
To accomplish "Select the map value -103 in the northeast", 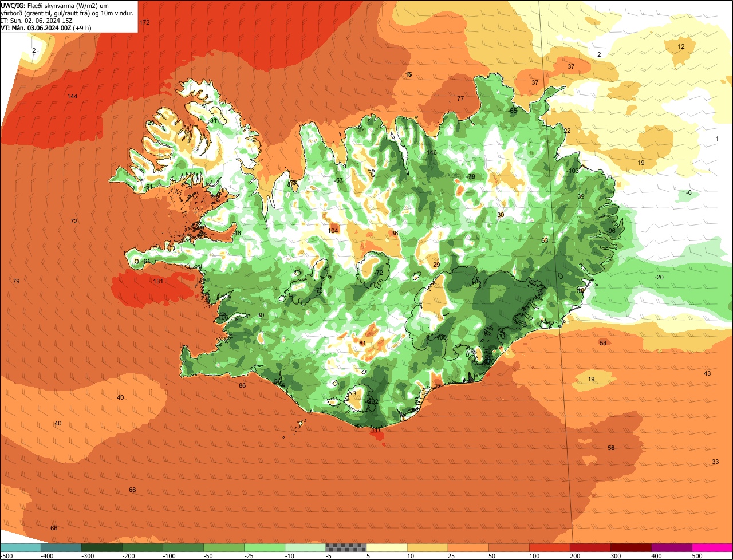I will pyautogui.click(x=573, y=171).
